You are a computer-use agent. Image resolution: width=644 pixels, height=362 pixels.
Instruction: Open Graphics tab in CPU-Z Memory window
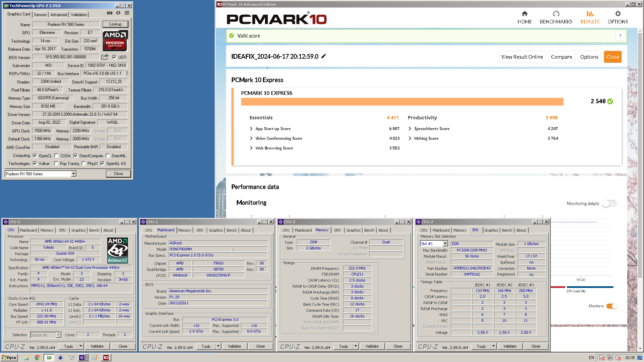(354, 230)
